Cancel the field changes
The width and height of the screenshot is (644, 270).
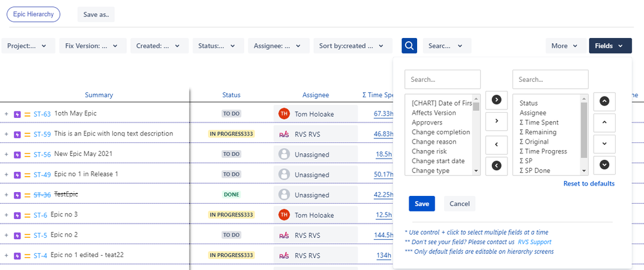click(x=460, y=204)
